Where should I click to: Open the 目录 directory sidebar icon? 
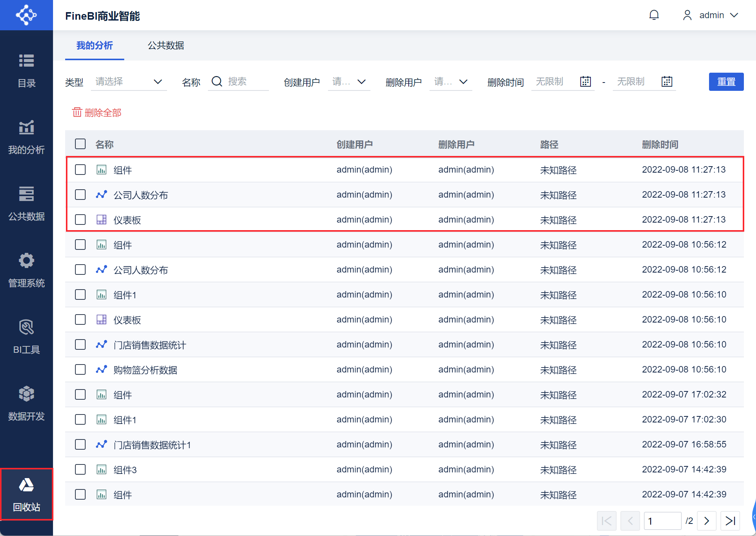(26, 61)
